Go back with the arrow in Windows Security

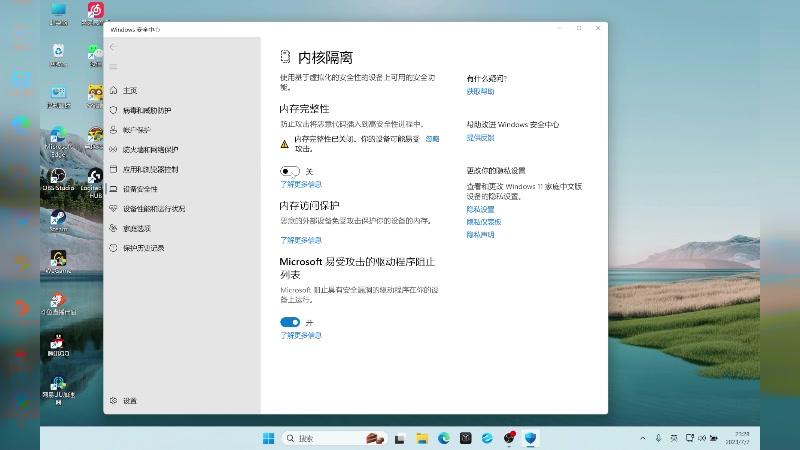(113, 47)
